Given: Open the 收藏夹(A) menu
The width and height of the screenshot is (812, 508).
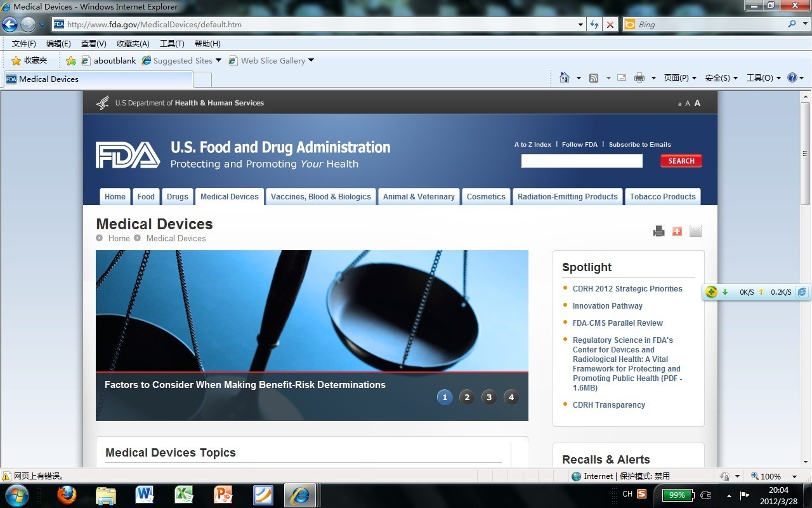Looking at the screenshot, I should (133, 44).
